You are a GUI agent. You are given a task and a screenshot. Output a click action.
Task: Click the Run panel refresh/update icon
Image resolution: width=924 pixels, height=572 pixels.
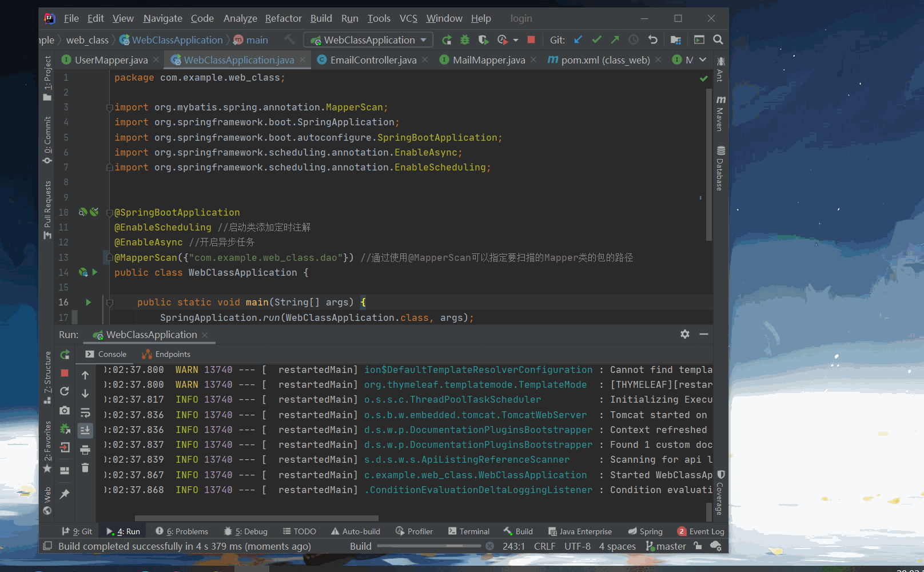(x=65, y=392)
